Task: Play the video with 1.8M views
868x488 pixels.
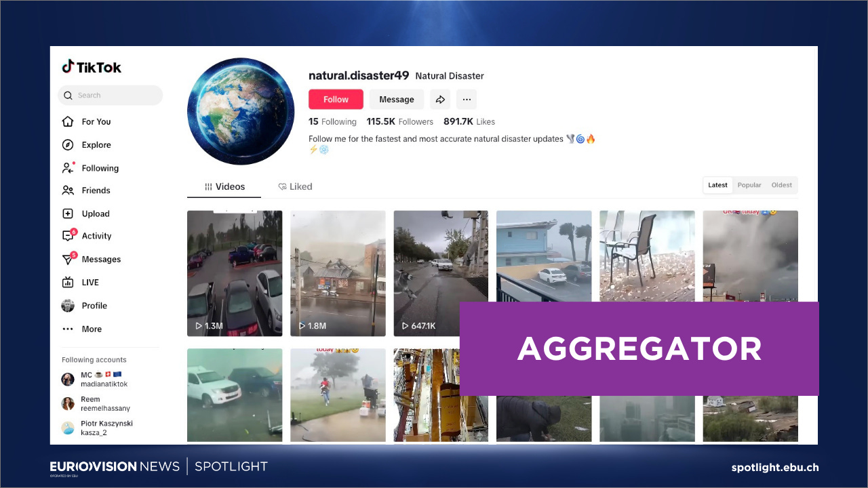Action: click(338, 273)
